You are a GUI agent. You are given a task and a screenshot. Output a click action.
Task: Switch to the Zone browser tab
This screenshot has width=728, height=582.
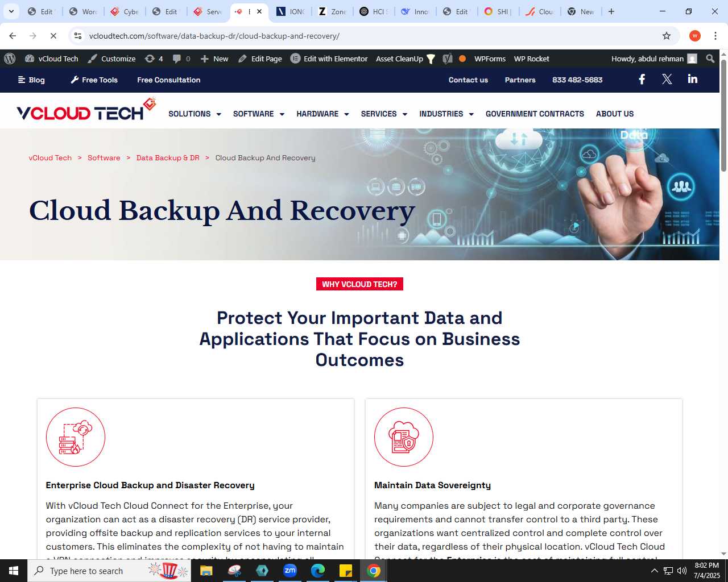tap(332, 11)
